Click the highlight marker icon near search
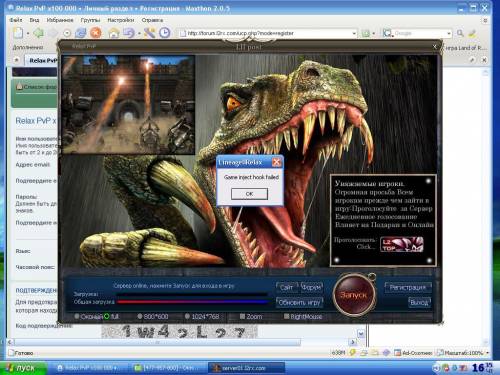The image size is (500, 375). pyautogui.click(x=472, y=33)
